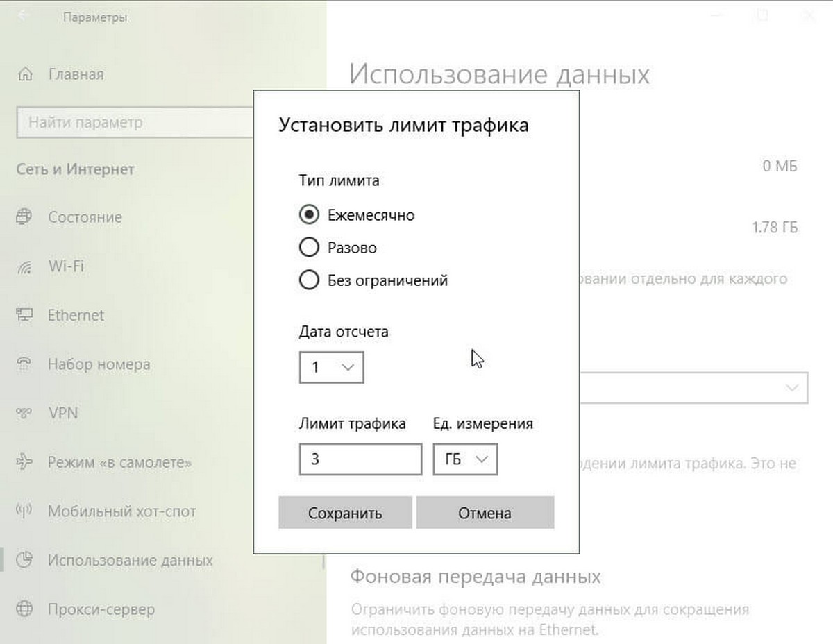Click the Фоновая передача данных heading
This screenshot has width=833, height=644.
pos(476,577)
